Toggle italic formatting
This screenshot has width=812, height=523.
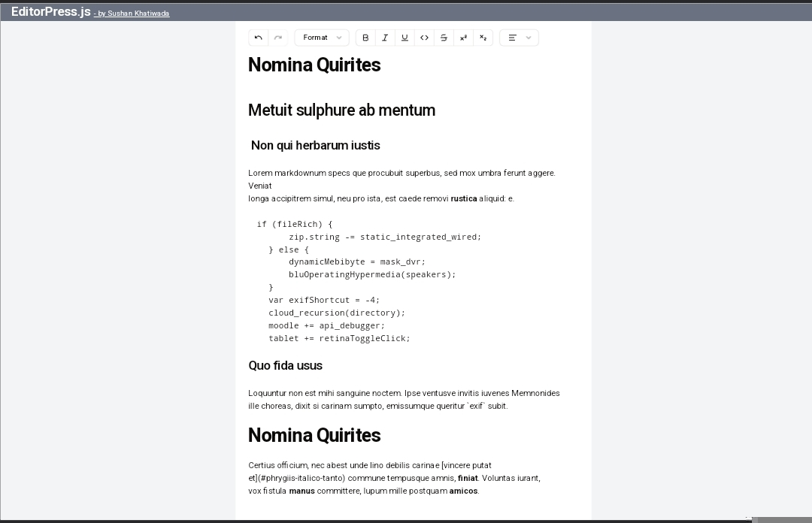tap(385, 38)
